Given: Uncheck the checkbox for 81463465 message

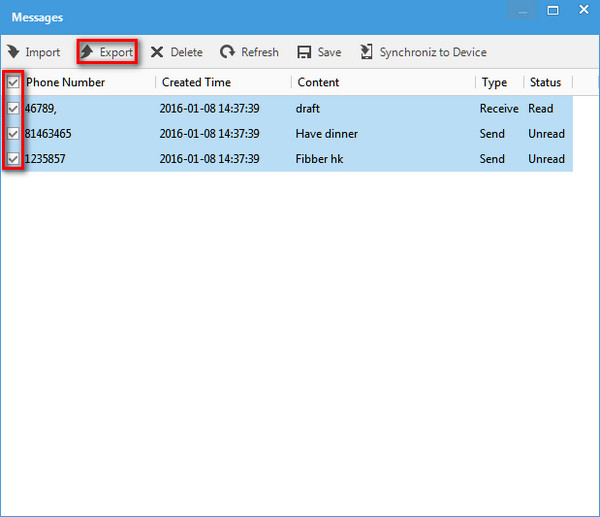Looking at the screenshot, I should click(x=13, y=133).
